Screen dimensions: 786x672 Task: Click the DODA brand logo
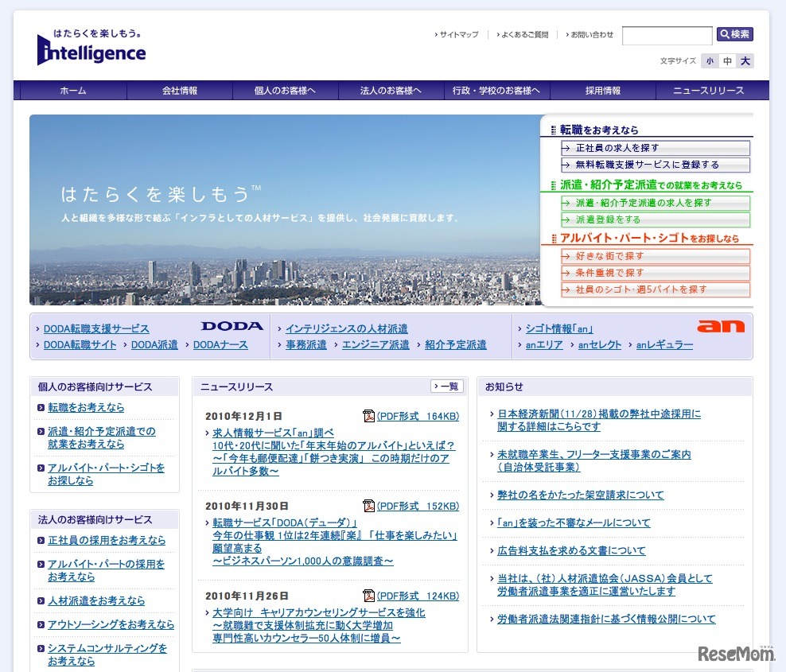click(232, 326)
